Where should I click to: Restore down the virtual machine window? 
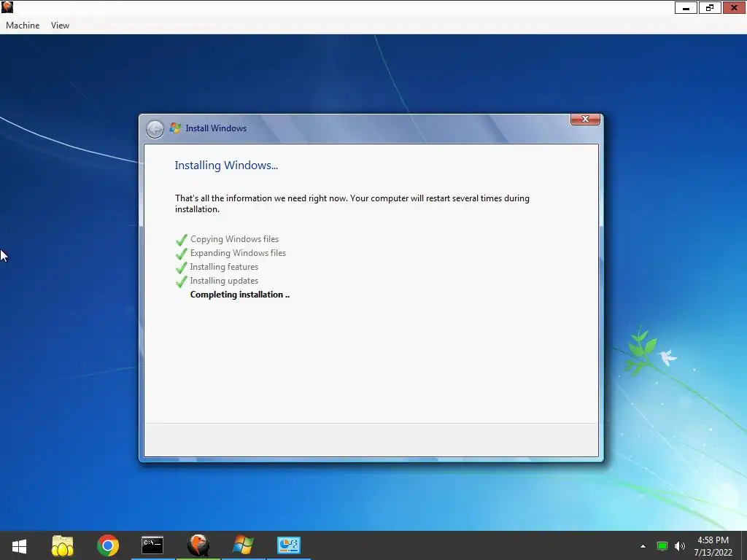click(x=710, y=7)
